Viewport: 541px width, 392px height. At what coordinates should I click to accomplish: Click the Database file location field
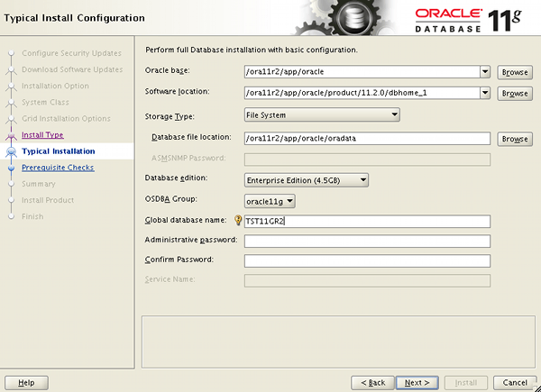click(x=367, y=138)
